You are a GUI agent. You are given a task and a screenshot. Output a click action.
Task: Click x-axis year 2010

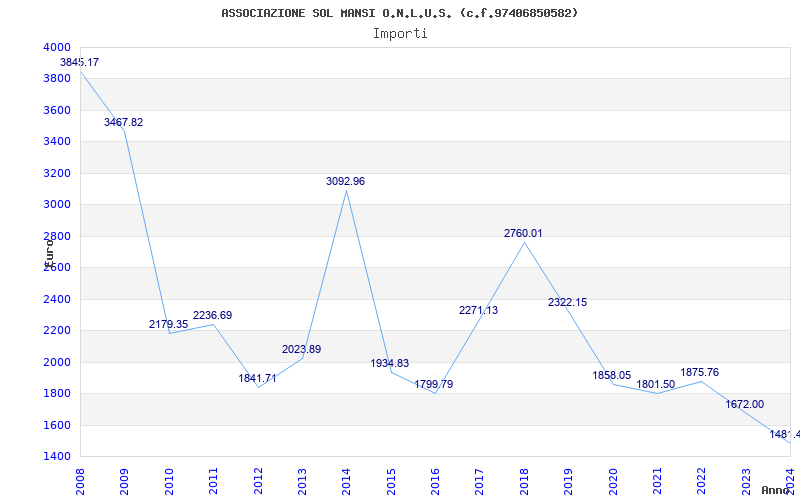pos(168,482)
